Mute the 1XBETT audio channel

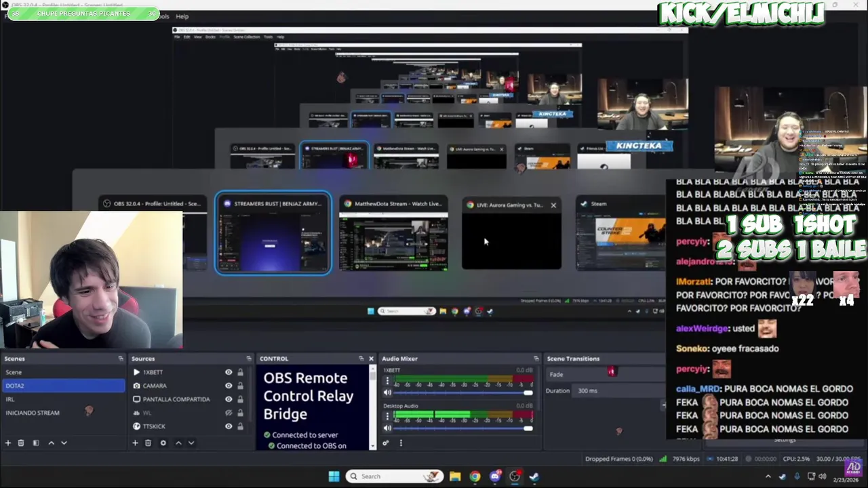[388, 393]
